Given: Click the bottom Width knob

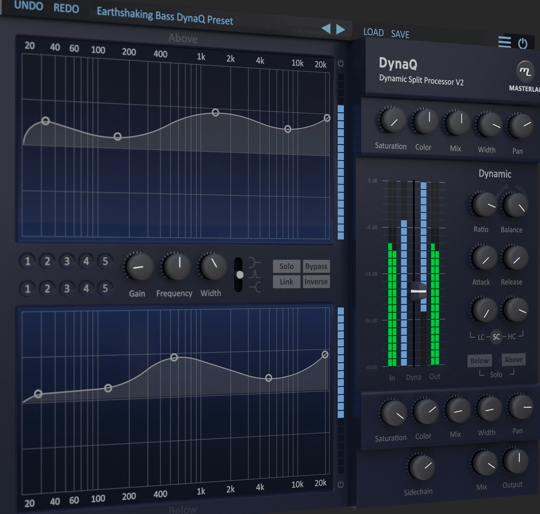Looking at the screenshot, I should click(x=489, y=408).
